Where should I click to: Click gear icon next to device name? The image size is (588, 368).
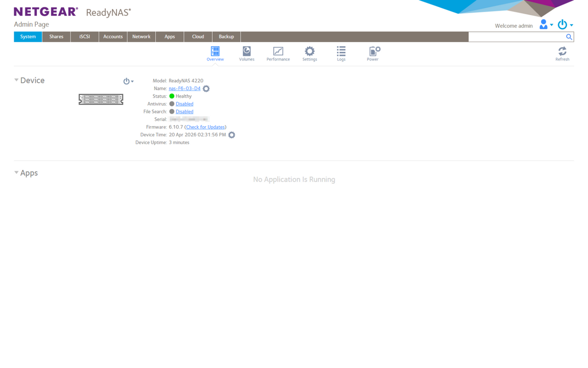pos(206,89)
